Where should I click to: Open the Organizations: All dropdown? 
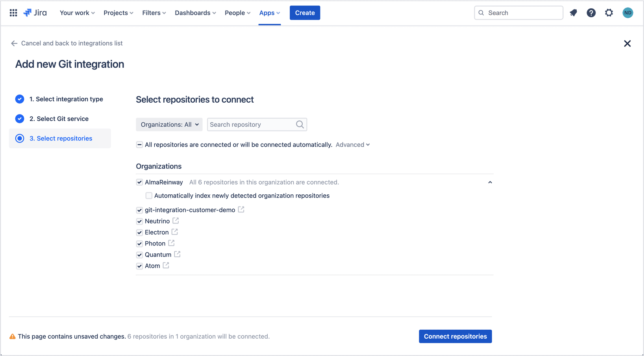(169, 125)
